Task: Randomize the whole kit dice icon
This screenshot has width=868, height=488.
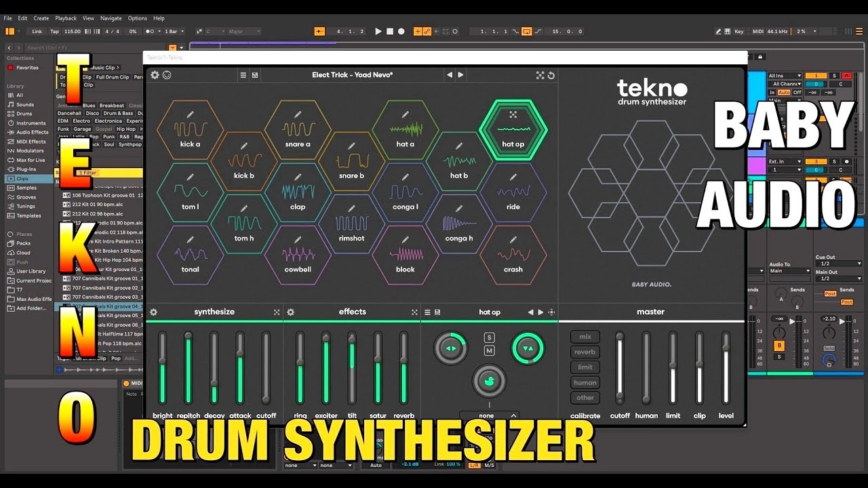Action: click(540, 75)
